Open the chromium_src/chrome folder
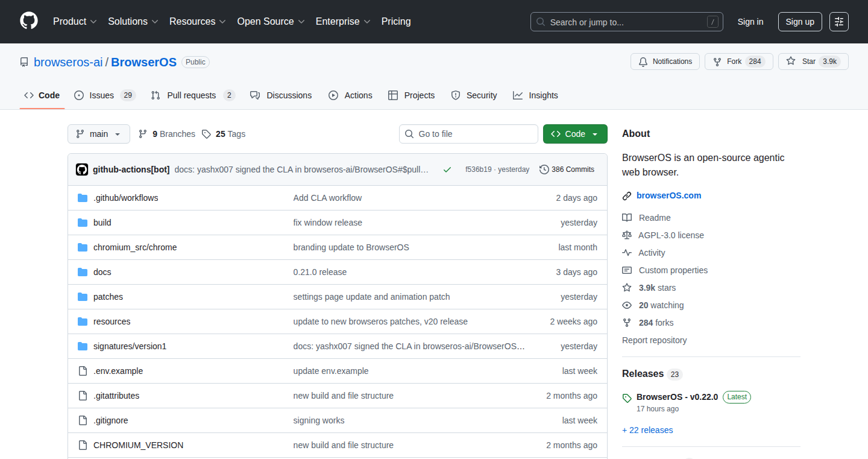The width and height of the screenshot is (868, 459). (135, 247)
